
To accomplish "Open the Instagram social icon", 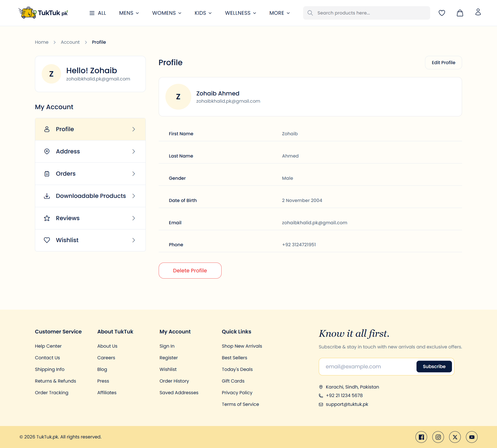I will [438, 437].
